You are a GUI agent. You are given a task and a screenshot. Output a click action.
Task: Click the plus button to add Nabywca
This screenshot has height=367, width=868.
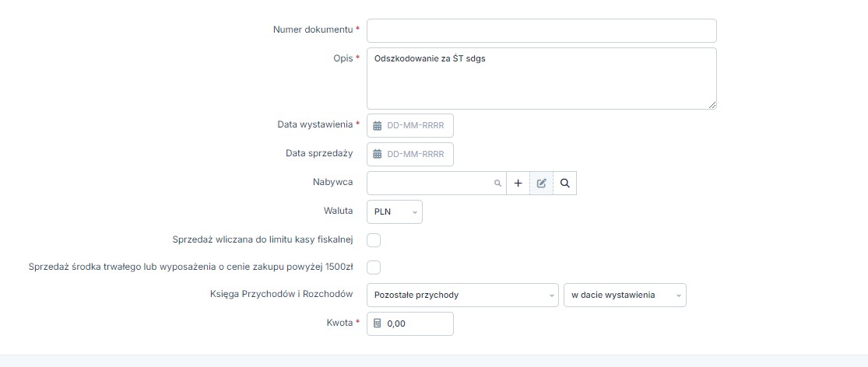coord(518,183)
